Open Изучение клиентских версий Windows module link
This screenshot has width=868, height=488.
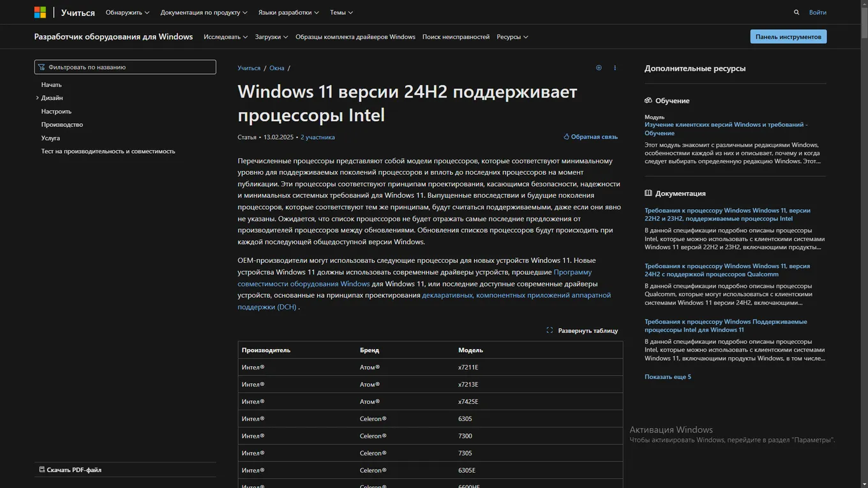coord(726,129)
